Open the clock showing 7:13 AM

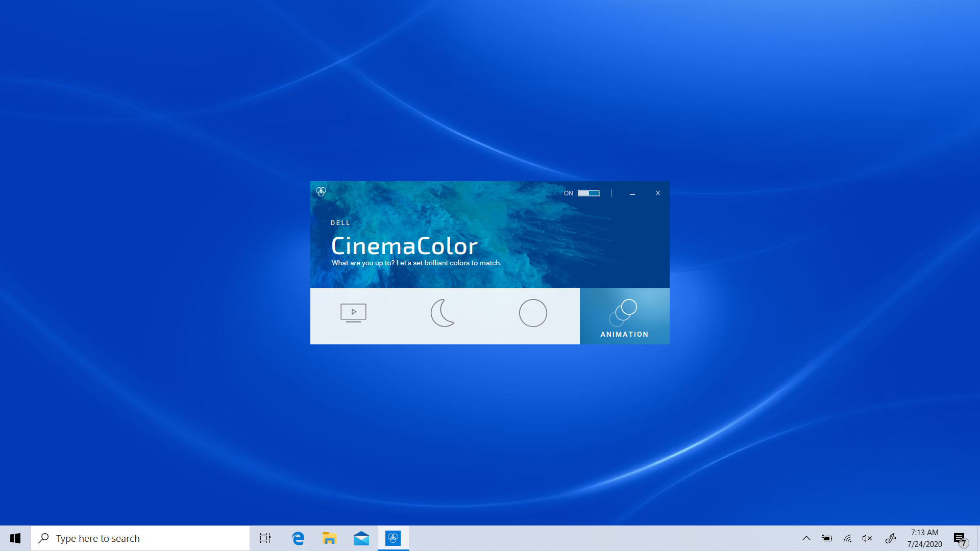pos(924,538)
